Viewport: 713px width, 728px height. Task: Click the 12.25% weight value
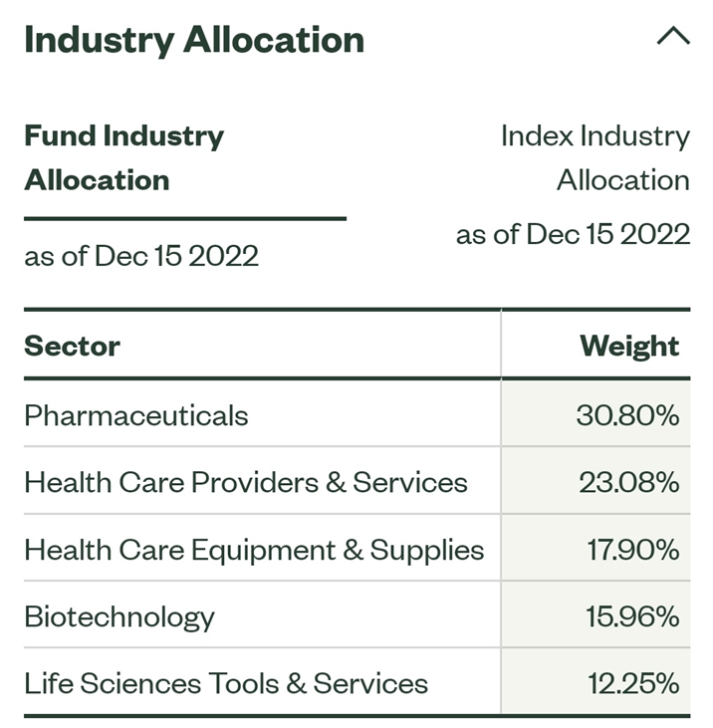click(x=633, y=683)
